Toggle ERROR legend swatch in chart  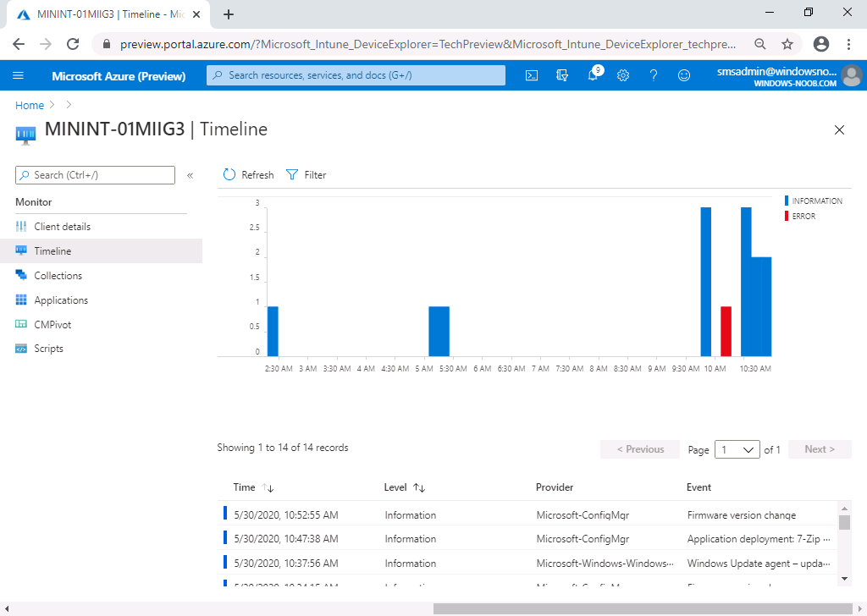click(787, 216)
